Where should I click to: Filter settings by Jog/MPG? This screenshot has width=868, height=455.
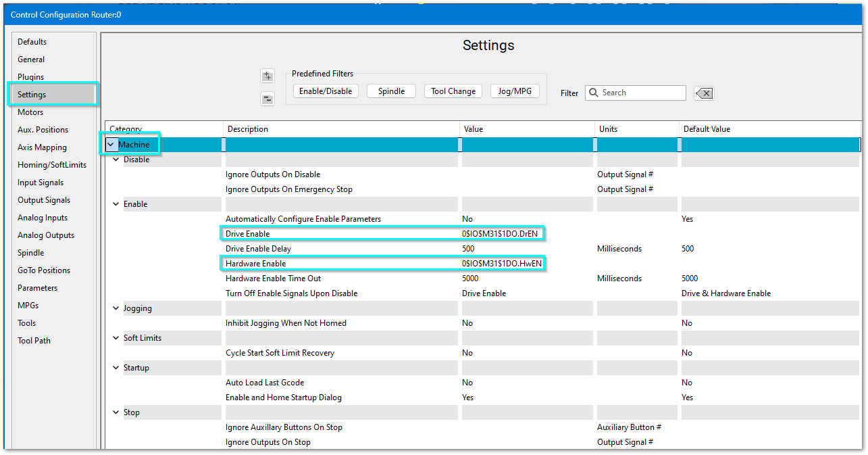coord(514,91)
